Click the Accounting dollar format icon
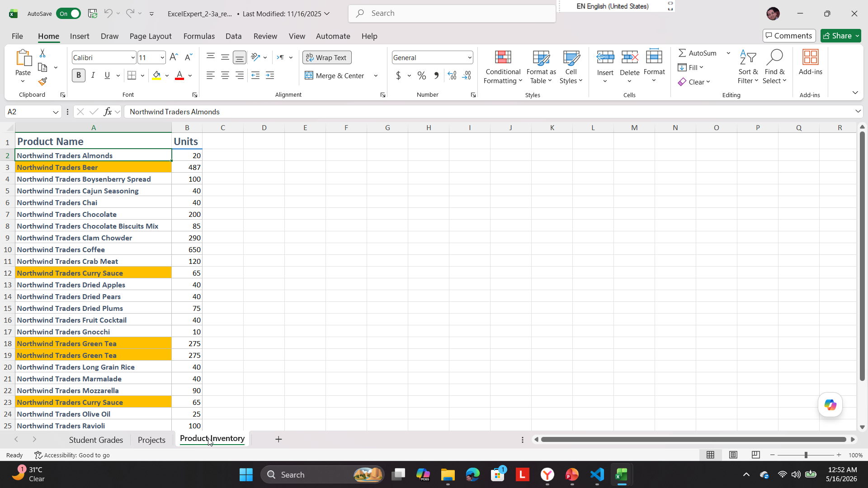 (x=398, y=75)
